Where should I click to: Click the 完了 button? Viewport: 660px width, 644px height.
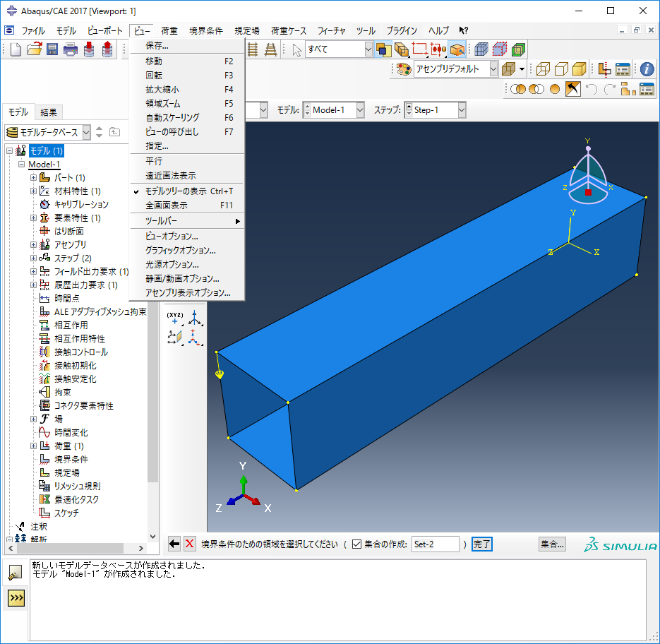tap(481, 544)
